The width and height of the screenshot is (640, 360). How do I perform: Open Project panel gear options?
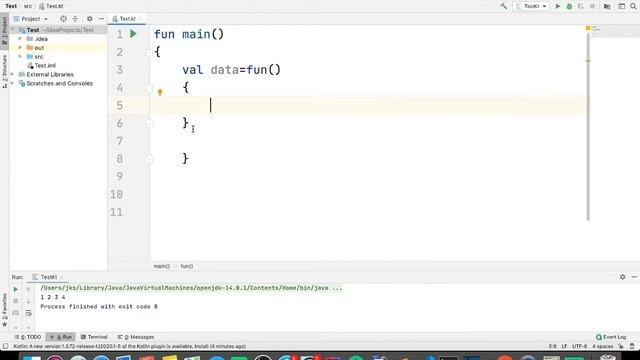[x=89, y=19]
